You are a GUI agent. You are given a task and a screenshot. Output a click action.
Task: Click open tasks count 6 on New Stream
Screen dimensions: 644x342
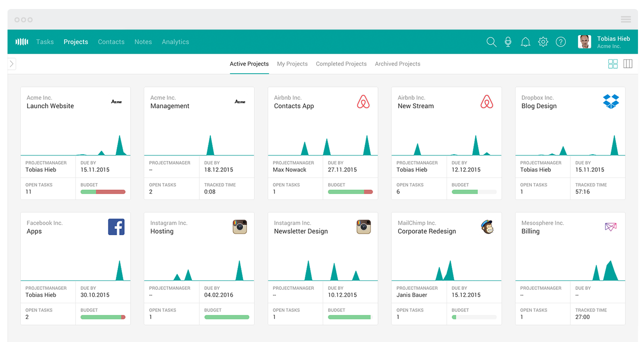coord(398,192)
